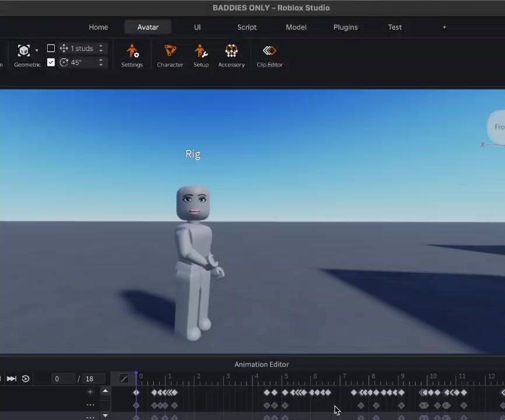Viewport: 505px width, 420px height.
Task: Disable rotation snapping 45° checkbox
Action: [51, 62]
